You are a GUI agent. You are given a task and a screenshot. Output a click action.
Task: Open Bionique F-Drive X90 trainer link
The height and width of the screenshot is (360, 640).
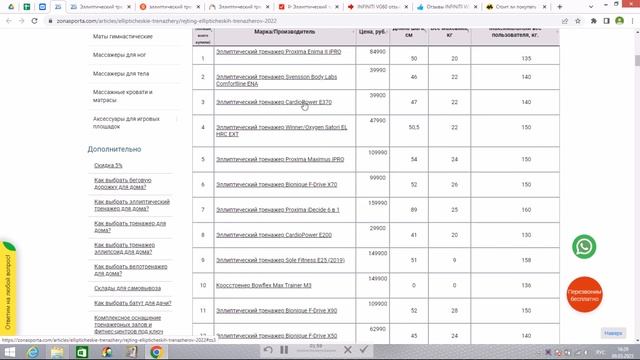(x=276, y=311)
